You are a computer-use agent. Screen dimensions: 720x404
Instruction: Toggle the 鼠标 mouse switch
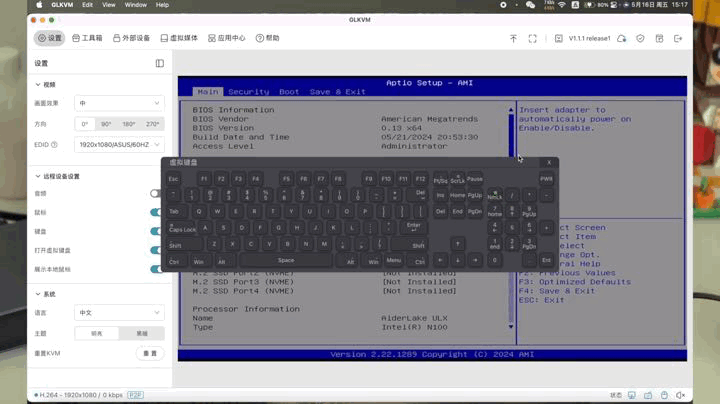[156, 213]
